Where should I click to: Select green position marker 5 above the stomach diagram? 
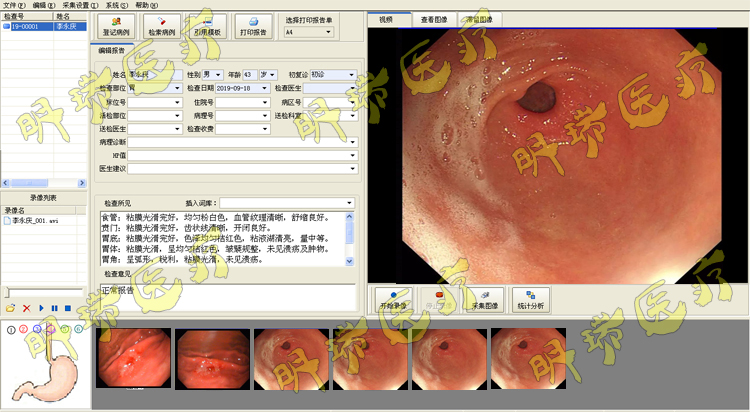(x=66, y=329)
